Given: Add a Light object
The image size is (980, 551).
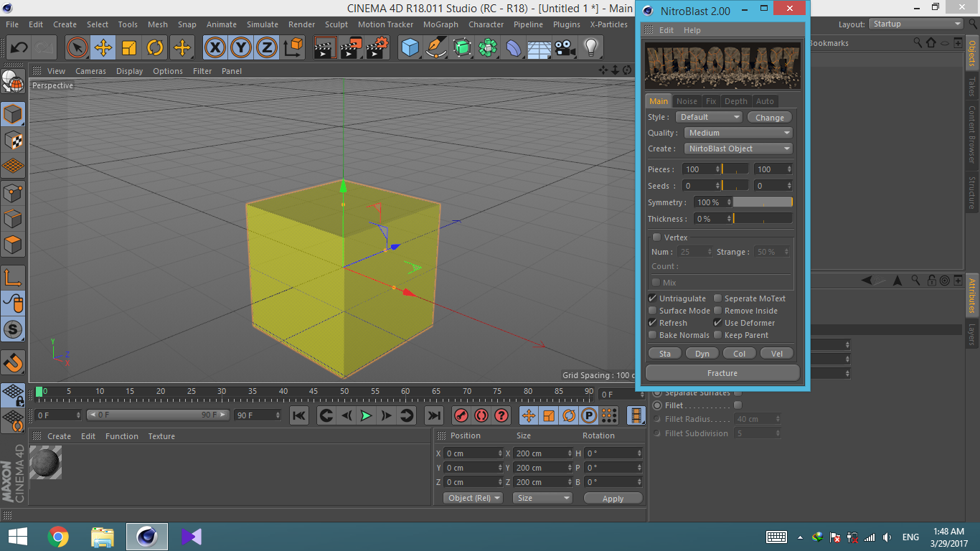Looking at the screenshot, I should (590, 48).
